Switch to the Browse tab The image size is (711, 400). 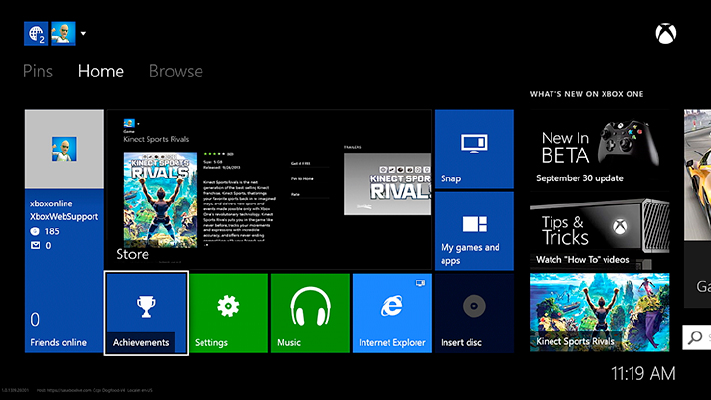[x=176, y=71]
